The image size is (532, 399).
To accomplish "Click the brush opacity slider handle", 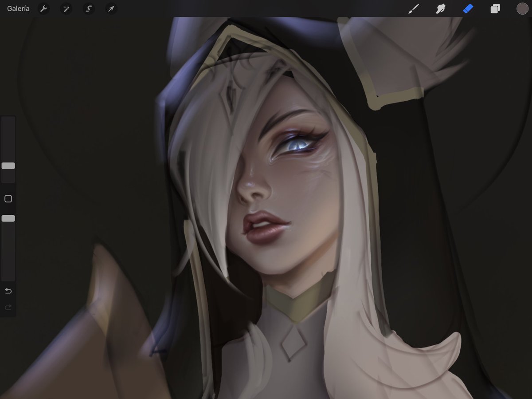I will 8,218.
